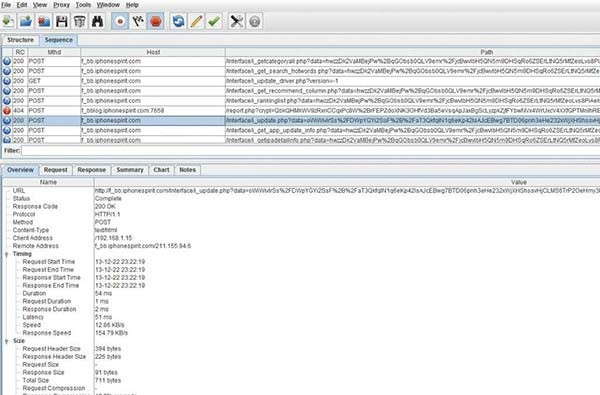This screenshot has height=395, width=600.
Task: Open settings with the gray gear icon
Action: point(254,21)
